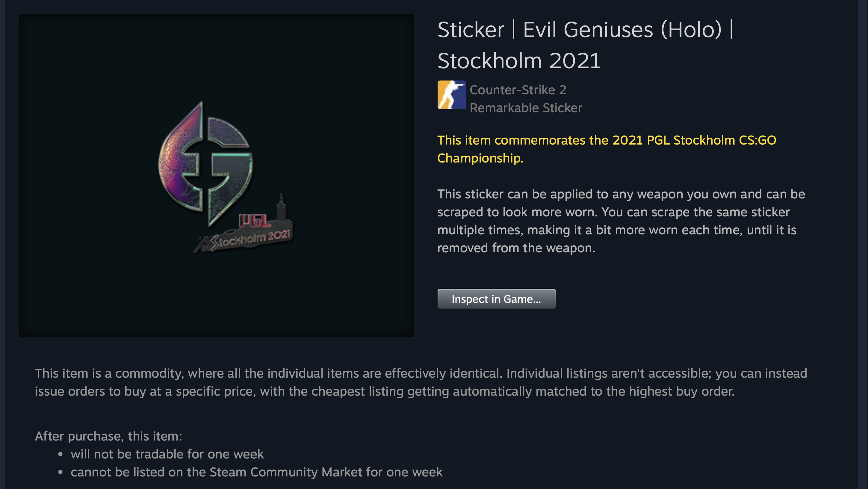The image size is (868, 489).
Task: Click the red PGL logo on the sticker
Action: pyautogui.click(x=254, y=221)
